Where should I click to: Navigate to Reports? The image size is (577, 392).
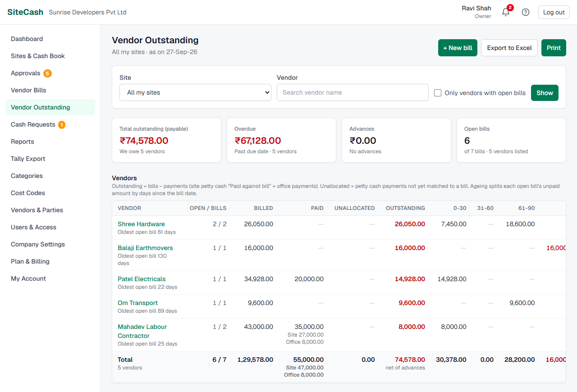coord(50,141)
